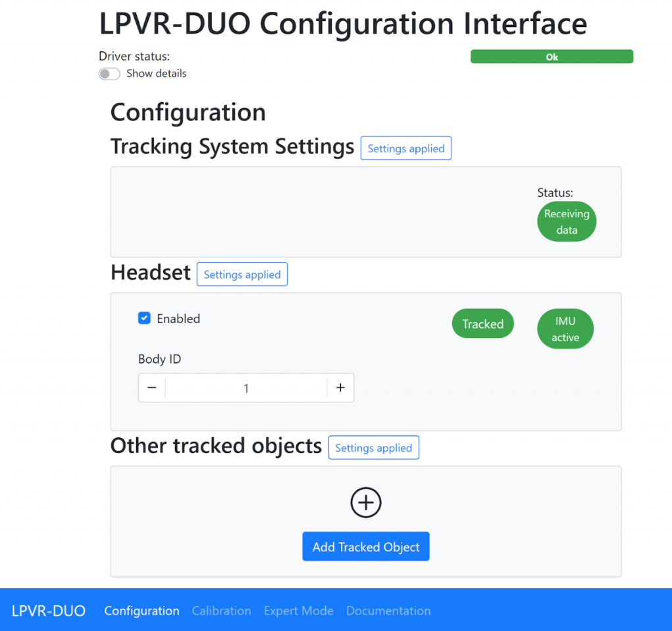Open the Documentation link in the navbar
672x631 pixels.
pyautogui.click(x=388, y=611)
